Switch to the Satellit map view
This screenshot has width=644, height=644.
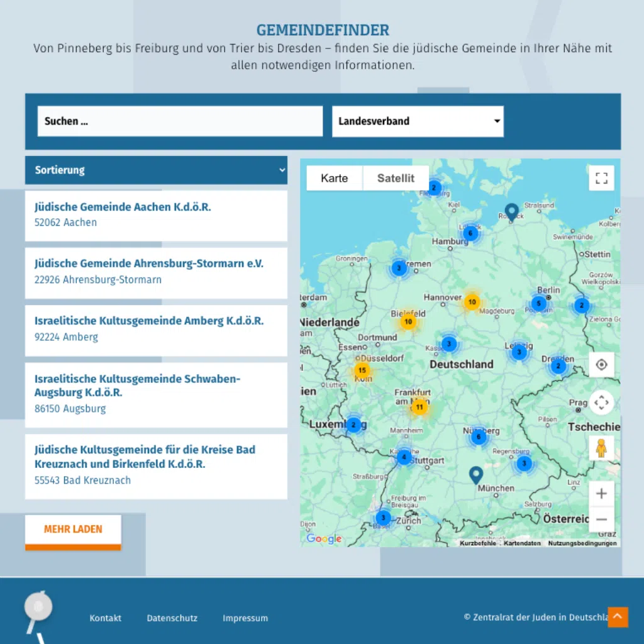click(396, 178)
